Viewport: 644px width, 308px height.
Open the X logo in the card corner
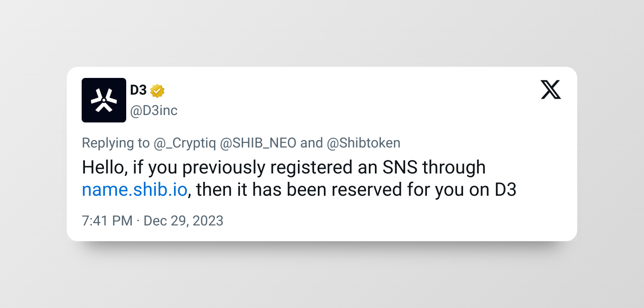(x=551, y=90)
